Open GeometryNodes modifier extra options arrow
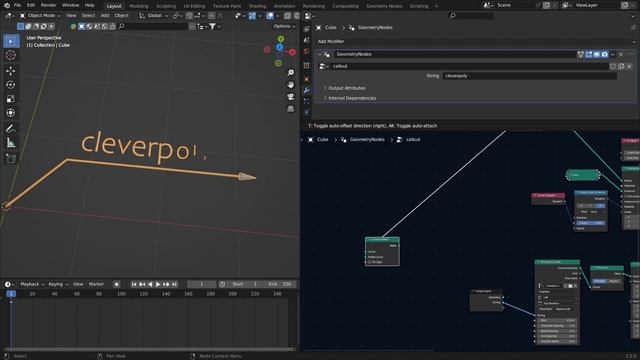The height and width of the screenshot is (360, 640). [x=613, y=54]
